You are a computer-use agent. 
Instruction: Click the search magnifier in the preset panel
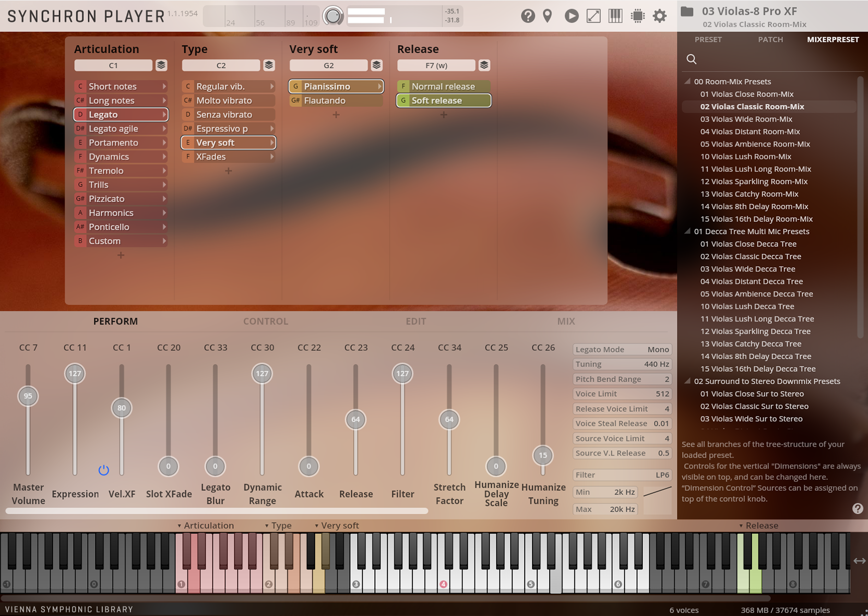point(691,59)
